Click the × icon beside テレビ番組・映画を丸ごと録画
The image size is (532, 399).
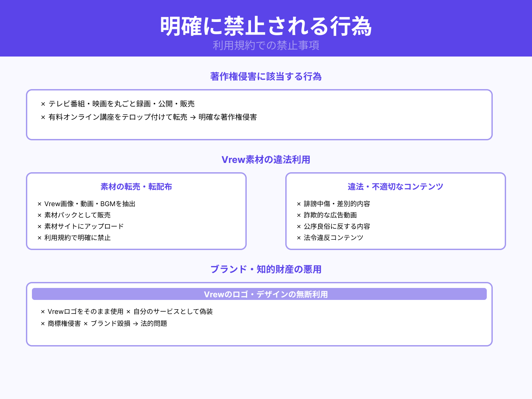pos(43,104)
